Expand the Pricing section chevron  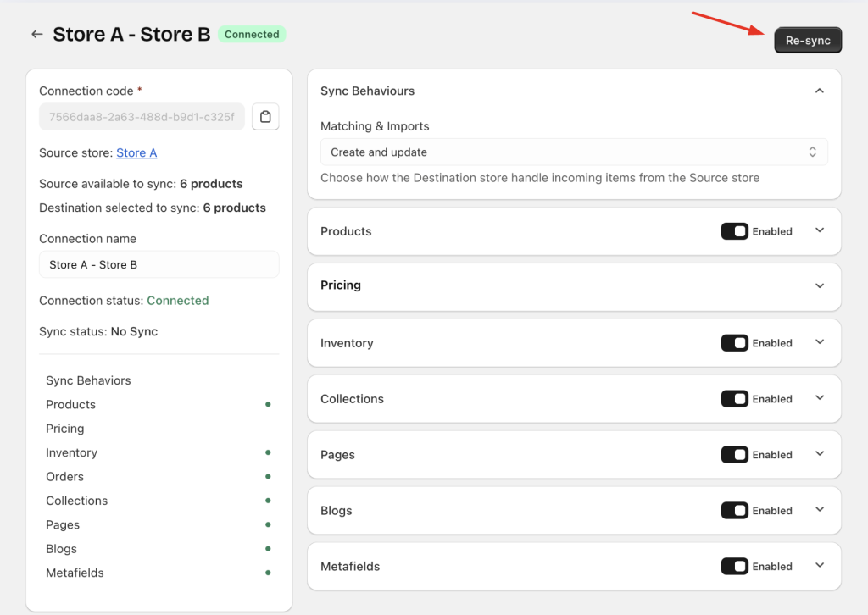click(819, 285)
